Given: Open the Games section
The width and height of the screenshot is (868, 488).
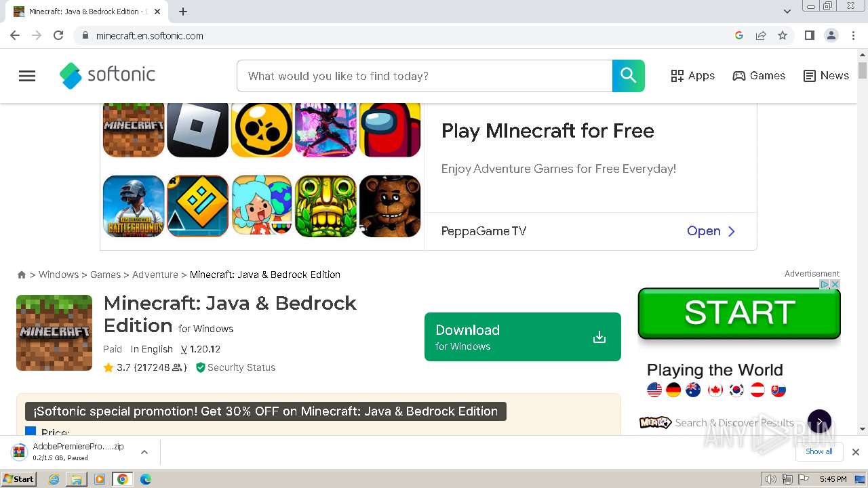Looking at the screenshot, I should [x=759, y=76].
